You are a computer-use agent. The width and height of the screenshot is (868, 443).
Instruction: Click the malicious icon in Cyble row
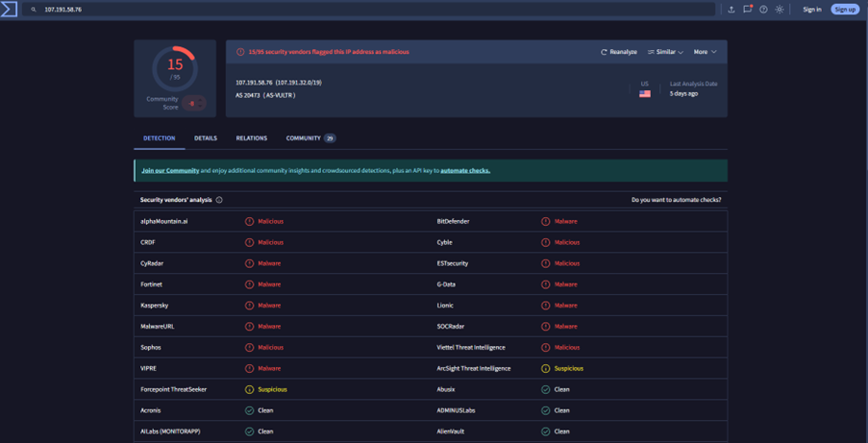(x=546, y=242)
